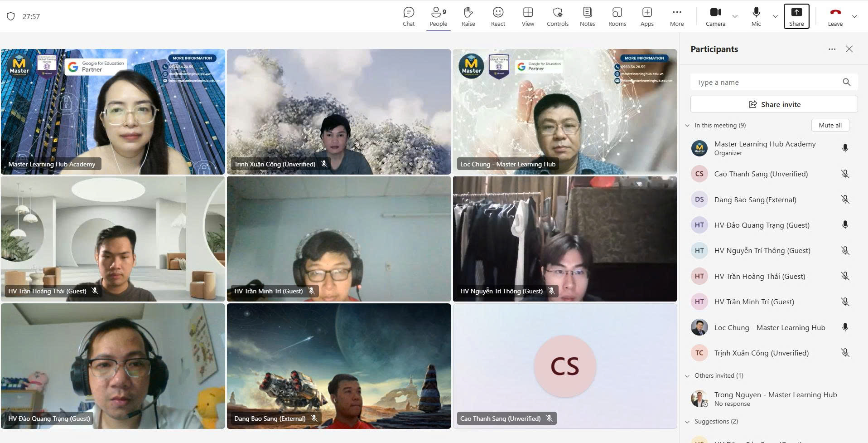Toggle the Camera on or off
Image resolution: width=868 pixels, height=443 pixels.
(715, 17)
